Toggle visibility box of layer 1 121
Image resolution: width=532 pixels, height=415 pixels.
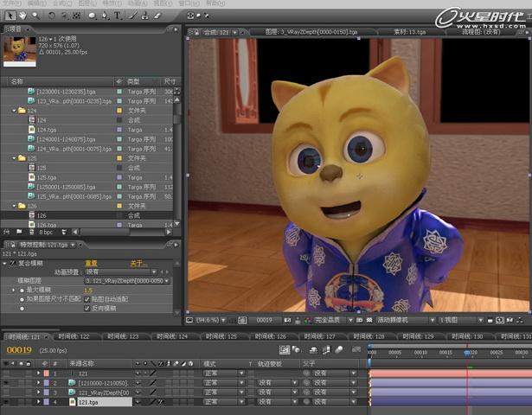click(x=6, y=373)
